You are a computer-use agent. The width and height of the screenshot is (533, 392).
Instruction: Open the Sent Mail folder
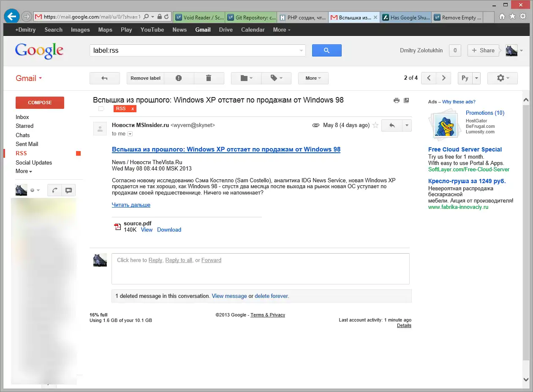(x=27, y=144)
